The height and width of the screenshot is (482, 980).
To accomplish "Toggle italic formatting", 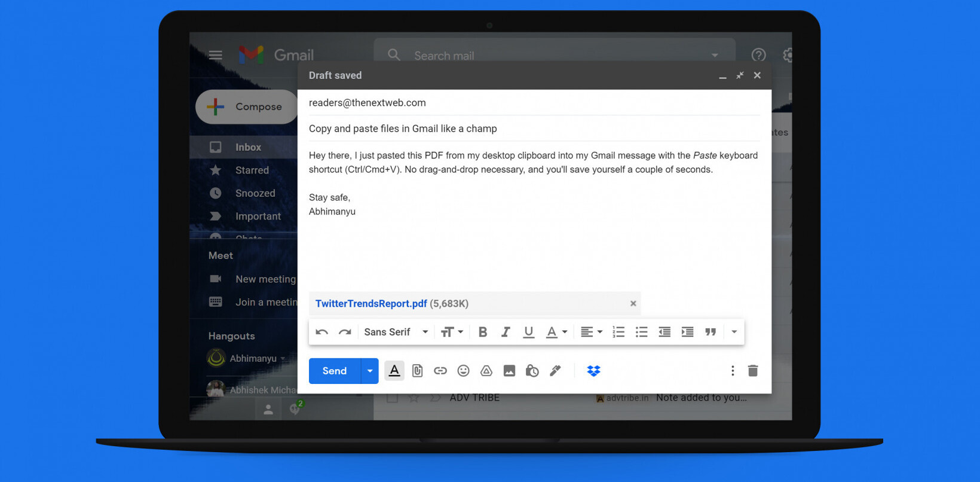I will tap(506, 332).
